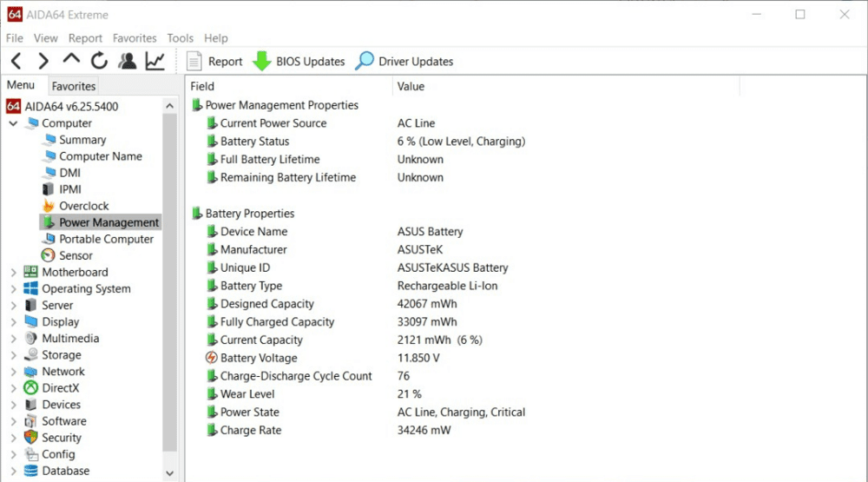Screen dimensions: 868x482
Task: Click the Back navigation arrow icon
Action: coord(16,62)
